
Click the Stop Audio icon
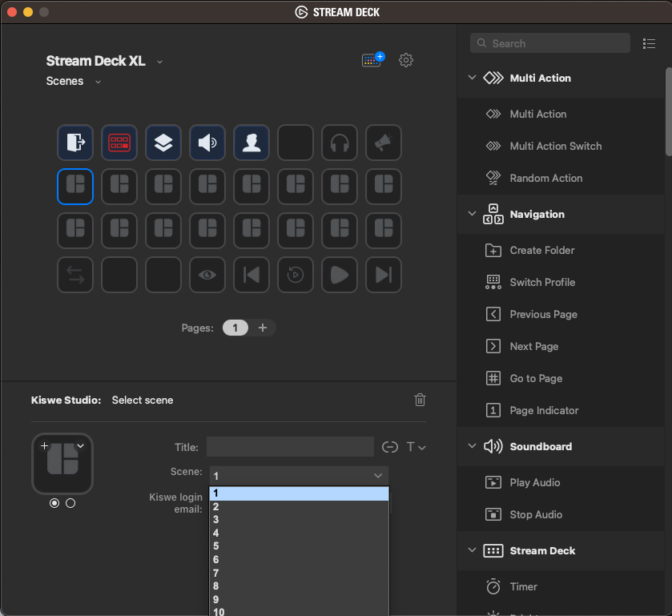[493, 514]
